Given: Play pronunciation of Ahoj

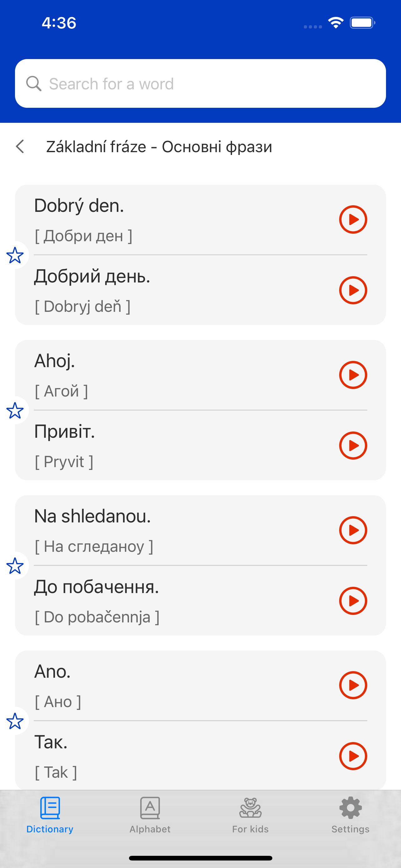Looking at the screenshot, I should point(353,375).
